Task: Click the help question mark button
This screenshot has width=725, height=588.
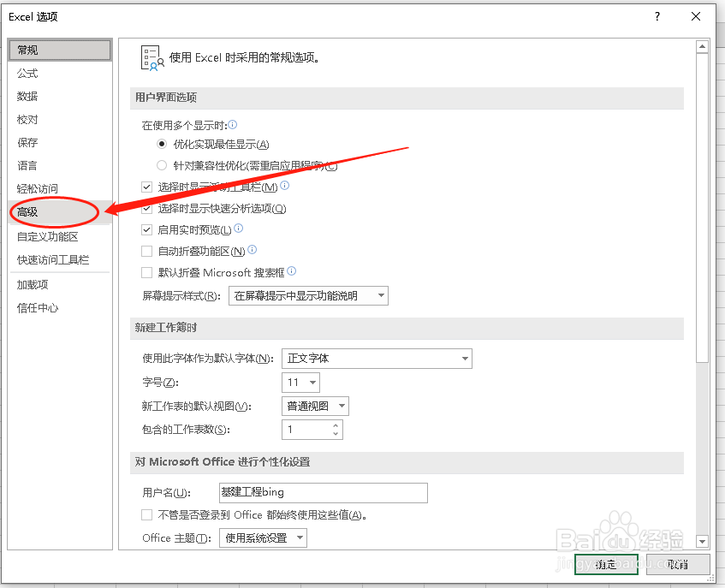Action: (x=657, y=16)
